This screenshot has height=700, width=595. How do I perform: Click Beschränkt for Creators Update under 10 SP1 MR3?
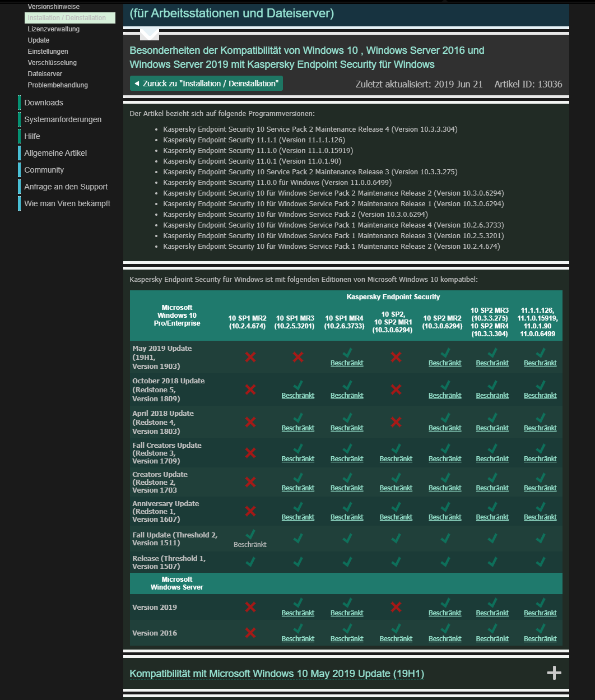[298, 488]
